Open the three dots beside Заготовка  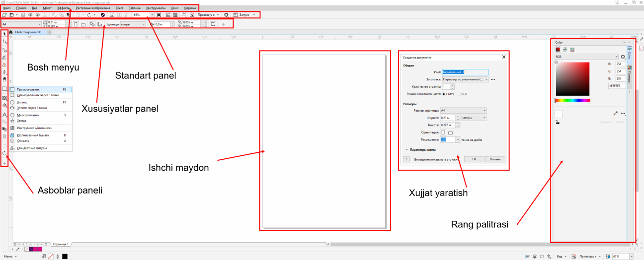point(493,79)
